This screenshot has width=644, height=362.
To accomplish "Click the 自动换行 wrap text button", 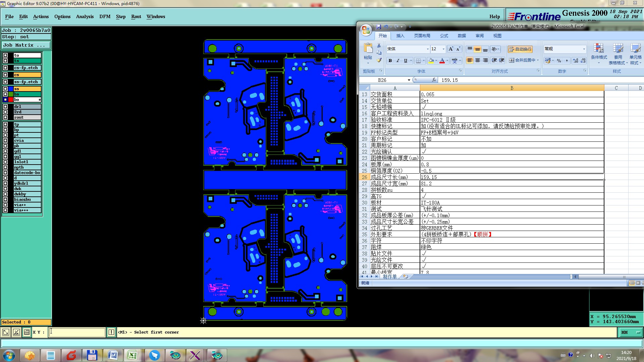I will [520, 49].
